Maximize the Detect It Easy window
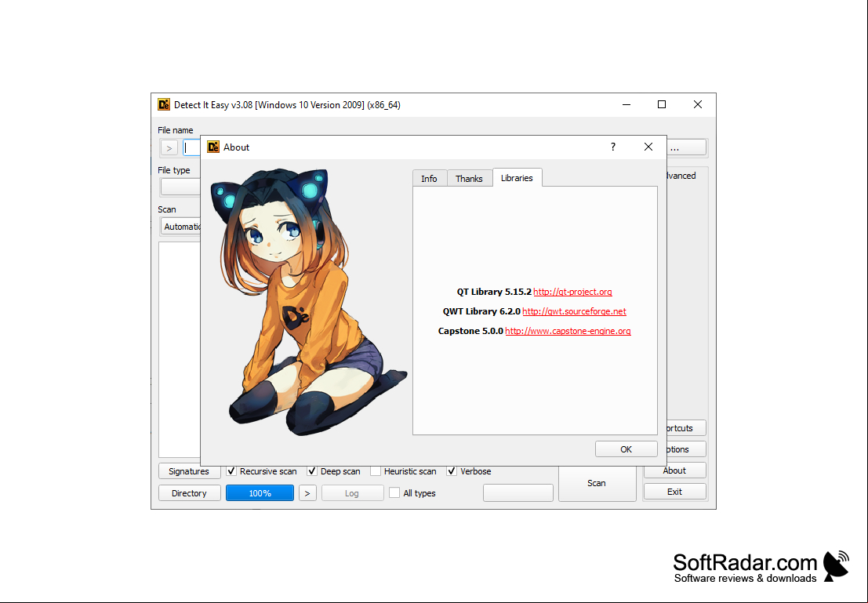The height and width of the screenshot is (603, 868). pyautogui.click(x=662, y=104)
